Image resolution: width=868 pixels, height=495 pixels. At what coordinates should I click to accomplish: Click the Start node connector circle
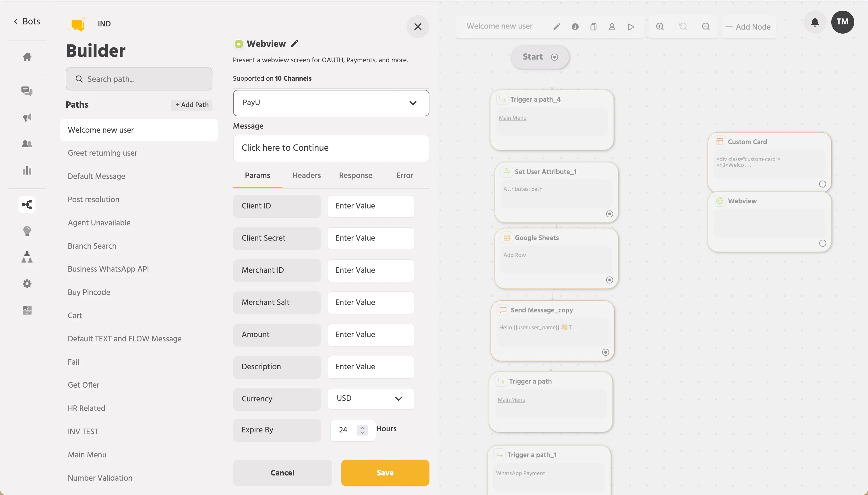pyautogui.click(x=555, y=57)
